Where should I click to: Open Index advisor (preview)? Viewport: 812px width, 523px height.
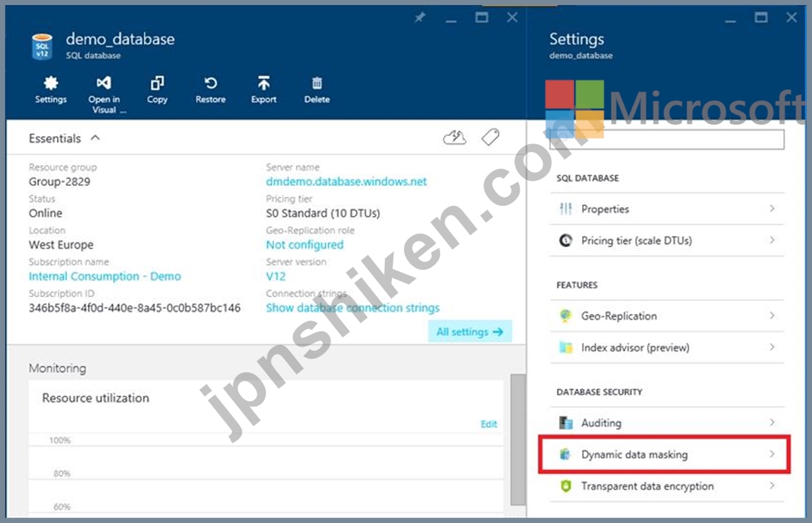pyautogui.click(x=667, y=347)
